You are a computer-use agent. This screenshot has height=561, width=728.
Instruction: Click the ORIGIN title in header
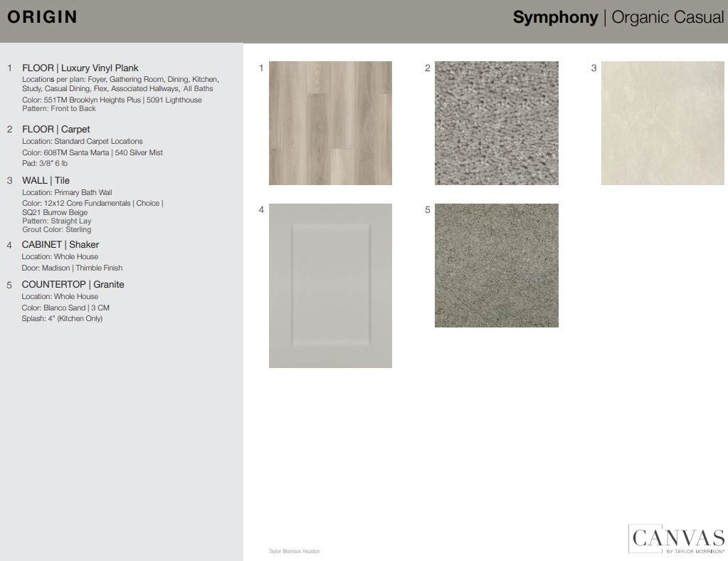tap(42, 18)
